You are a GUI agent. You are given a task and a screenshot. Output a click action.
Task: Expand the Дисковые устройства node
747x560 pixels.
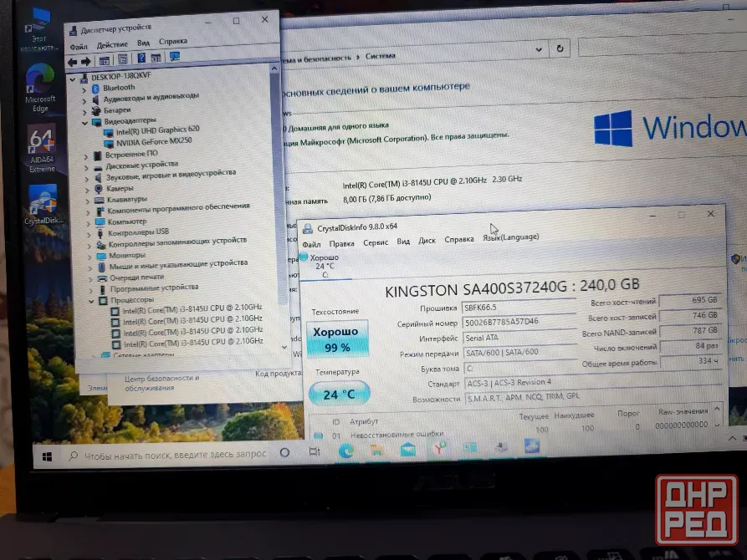click(x=86, y=167)
